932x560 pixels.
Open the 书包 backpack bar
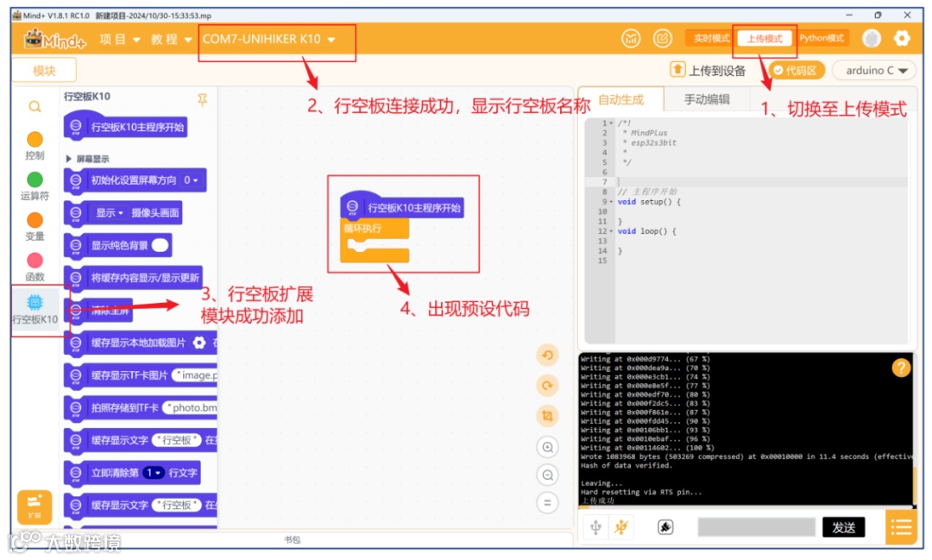(292, 540)
